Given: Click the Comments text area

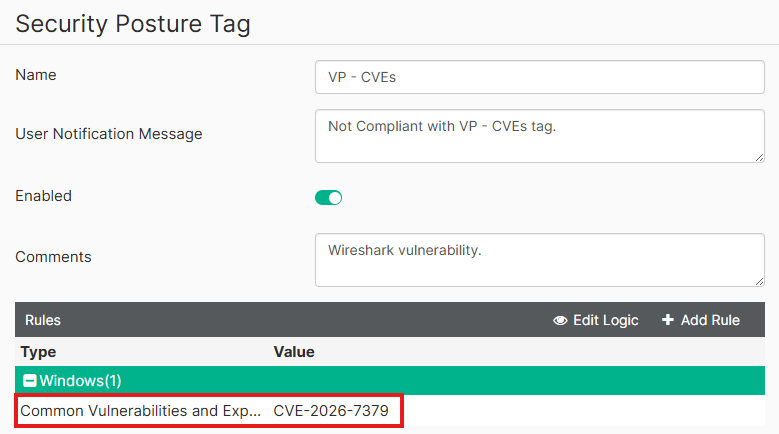Looking at the screenshot, I should coord(540,260).
